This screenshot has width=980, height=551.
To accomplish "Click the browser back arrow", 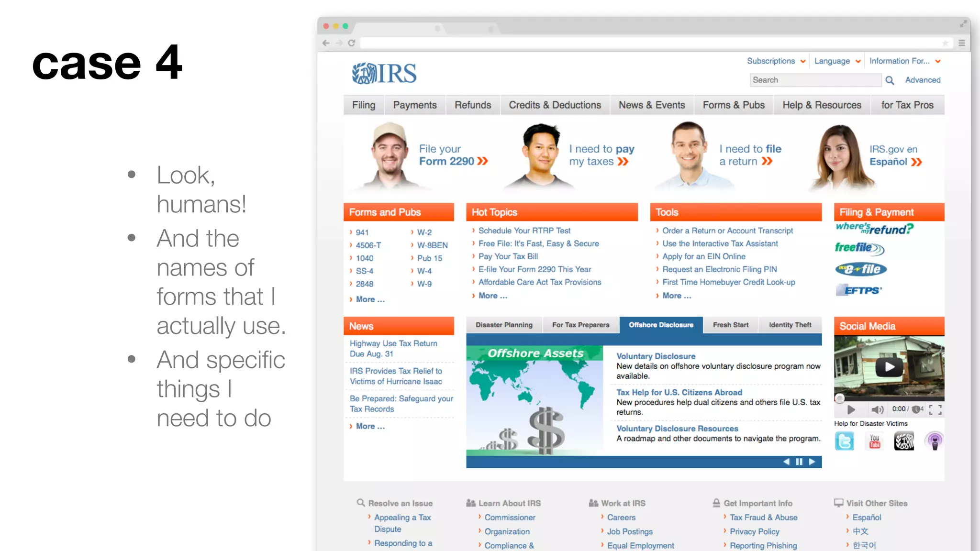I will [x=326, y=43].
